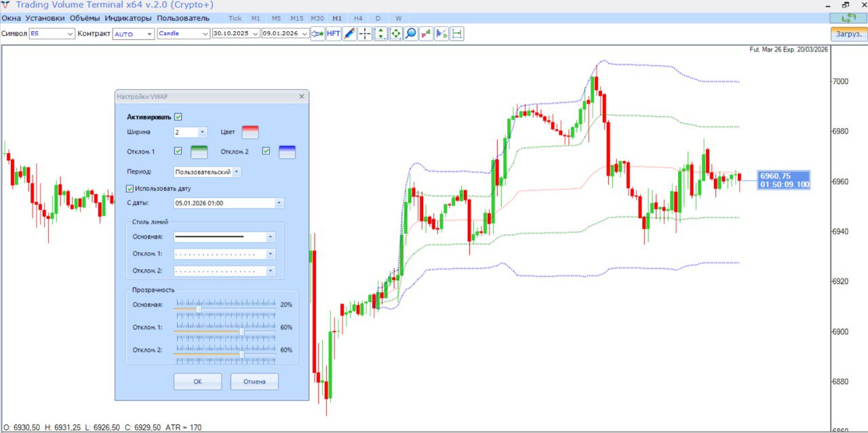
Task: Click the four-arrow fit chart icon
Action: click(x=395, y=34)
